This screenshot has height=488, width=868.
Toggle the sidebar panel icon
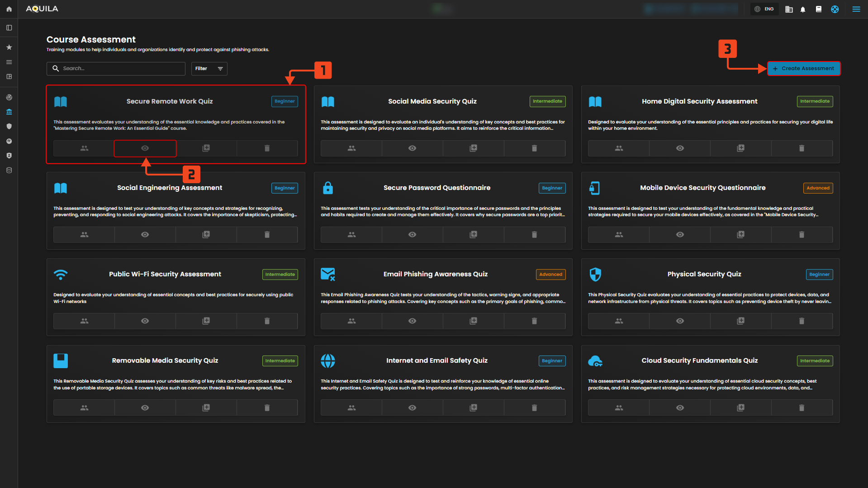click(x=9, y=28)
